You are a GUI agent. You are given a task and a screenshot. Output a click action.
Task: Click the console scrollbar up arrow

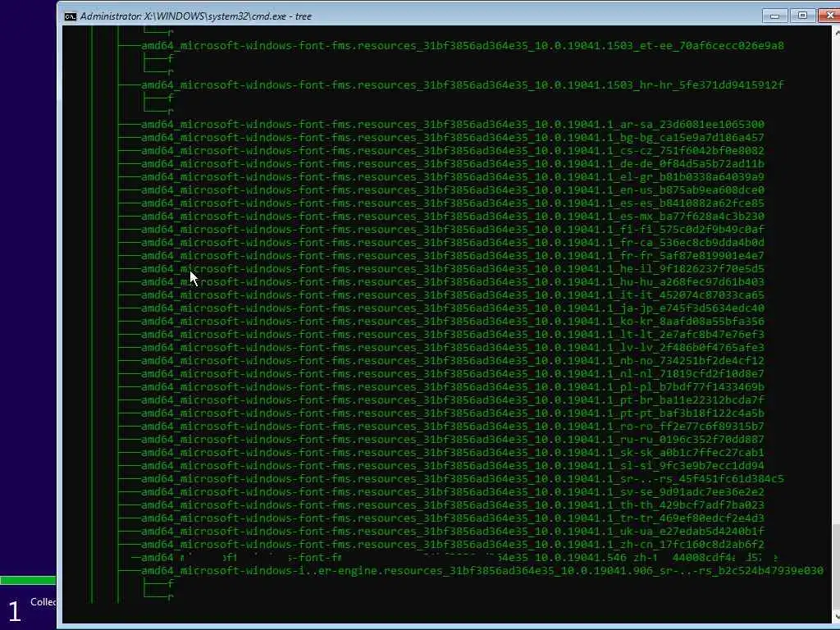(x=836, y=32)
